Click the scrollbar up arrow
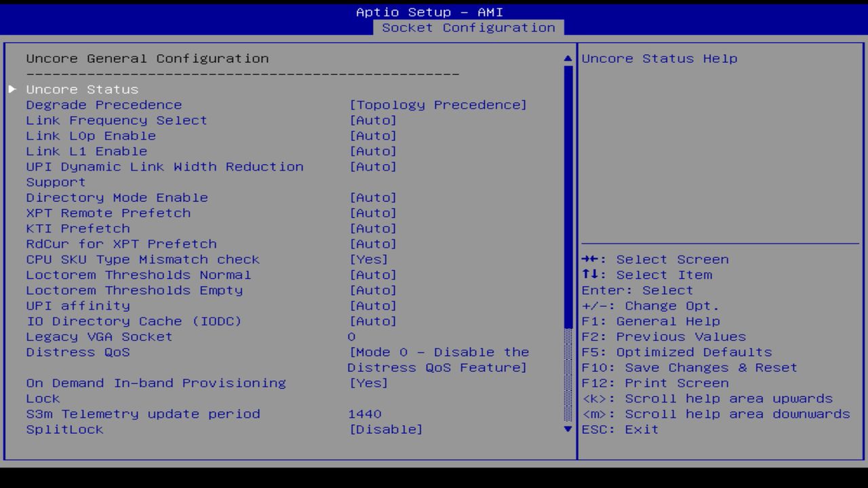868x488 pixels. (567, 58)
